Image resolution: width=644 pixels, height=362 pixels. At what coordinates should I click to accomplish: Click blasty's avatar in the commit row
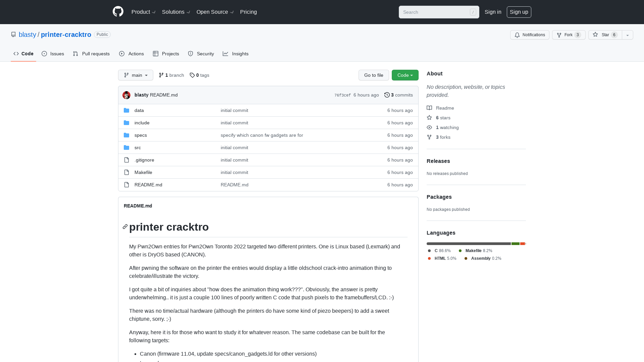point(126,95)
